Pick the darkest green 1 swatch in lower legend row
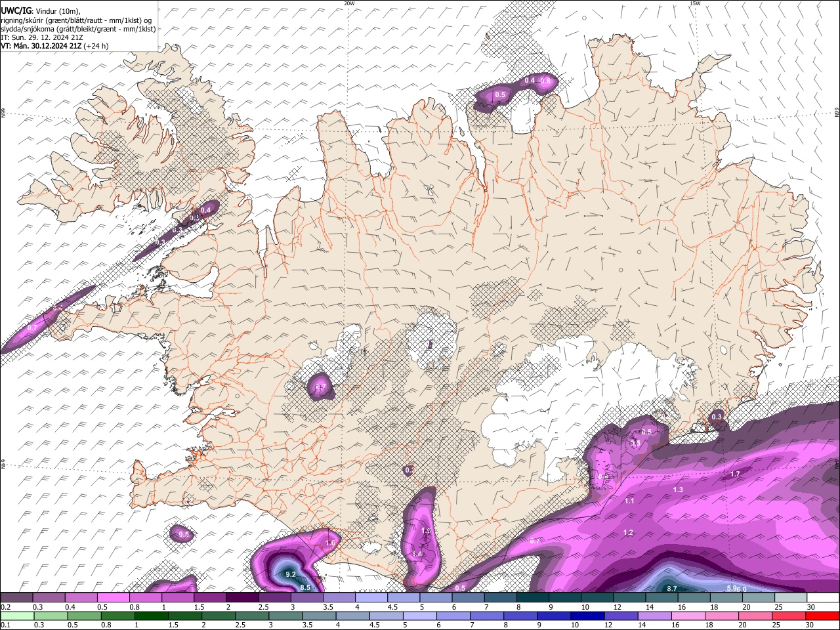Viewport: 840px width, 630px height. (151, 616)
